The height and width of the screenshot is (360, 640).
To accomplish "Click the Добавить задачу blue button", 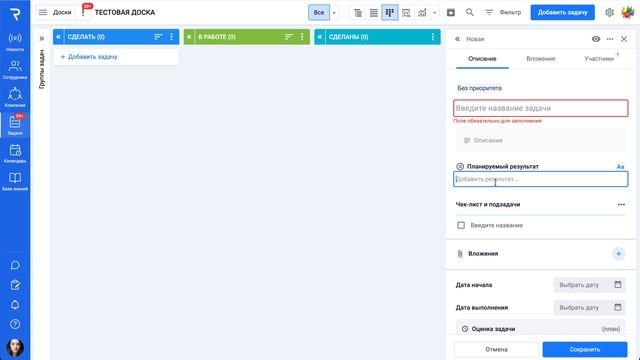I will pos(562,13).
